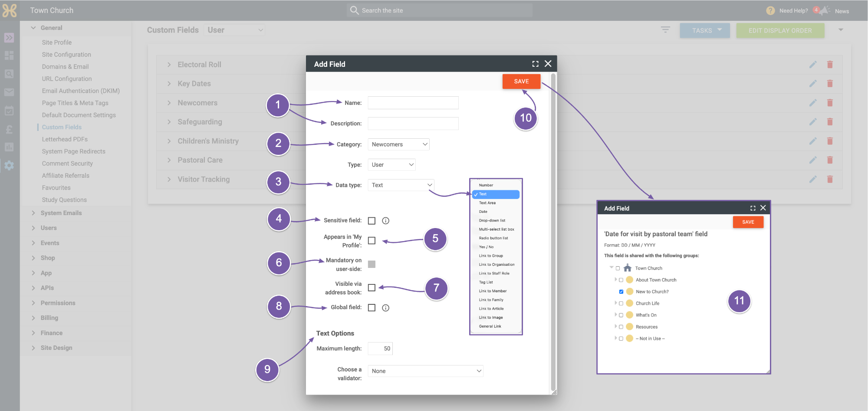868x411 pixels.
Task: Click the orange Save button in Add Field
Action: [x=521, y=82]
